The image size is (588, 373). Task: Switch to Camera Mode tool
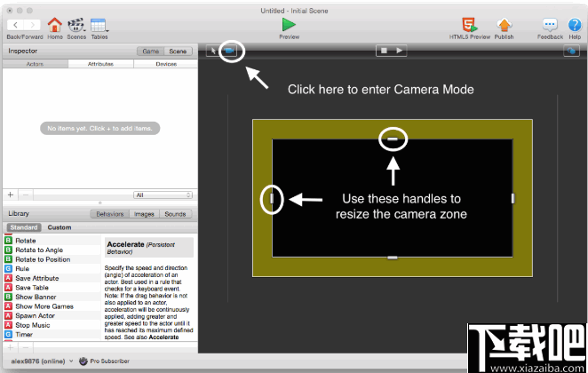[x=229, y=51]
